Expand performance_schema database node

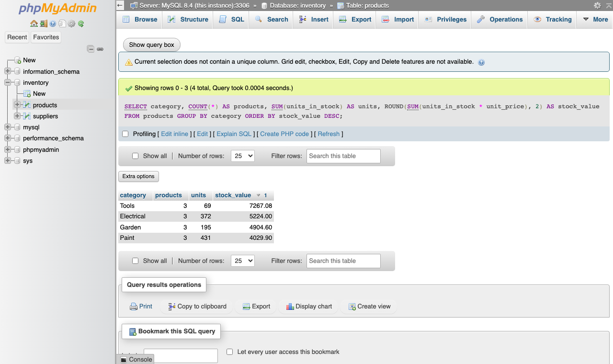(7, 138)
